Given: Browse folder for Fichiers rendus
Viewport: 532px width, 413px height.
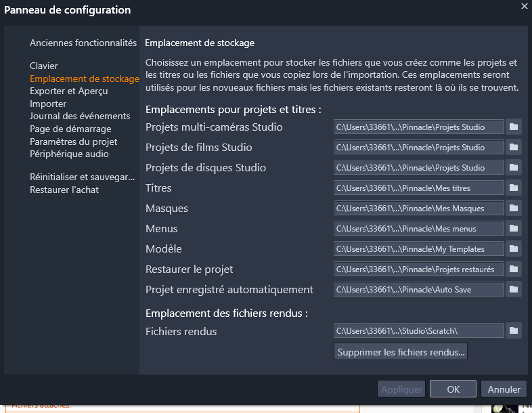Looking at the screenshot, I should point(513,331).
